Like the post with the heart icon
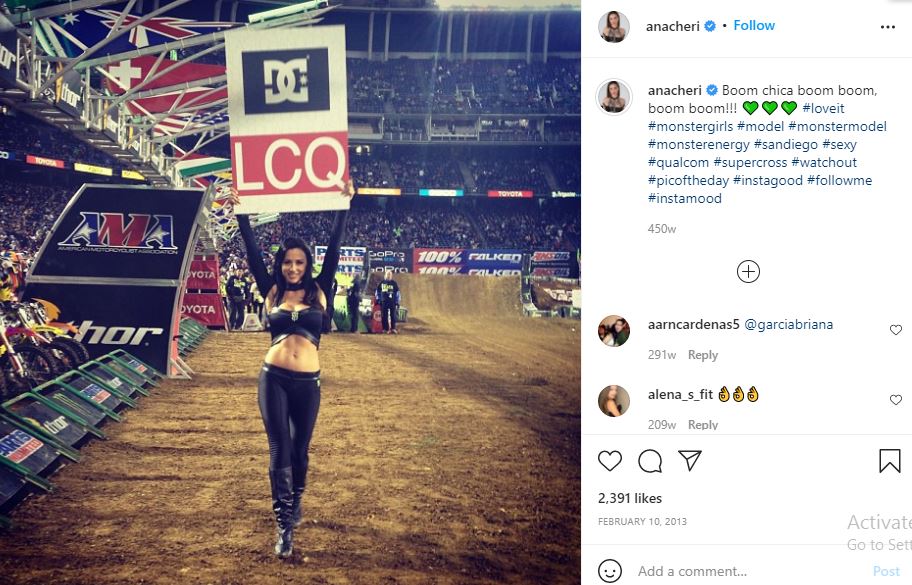Viewport: 912px width, 585px height. tap(610, 461)
